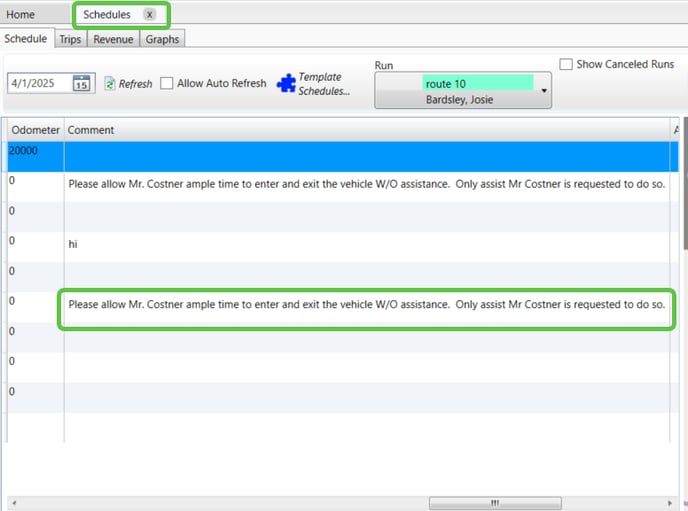Click the right scroll arrow
Screen dimensions: 688x511
pos(670,503)
